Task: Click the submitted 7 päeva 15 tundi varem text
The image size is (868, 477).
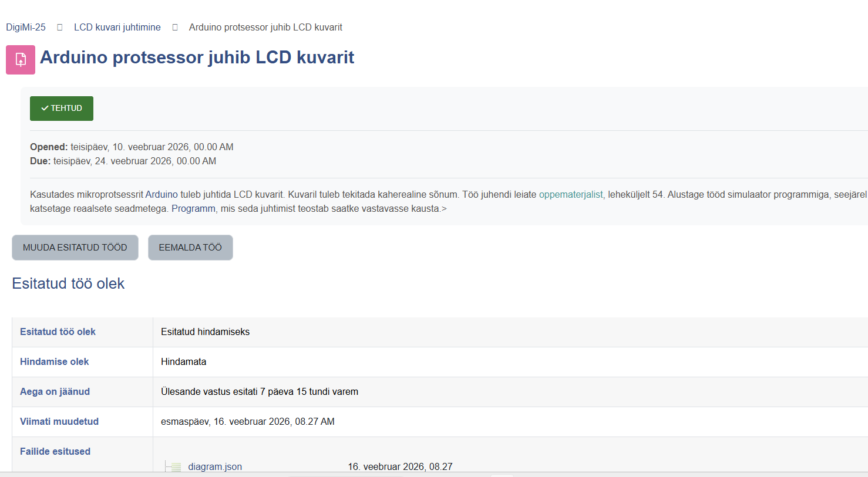Action: (260, 392)
